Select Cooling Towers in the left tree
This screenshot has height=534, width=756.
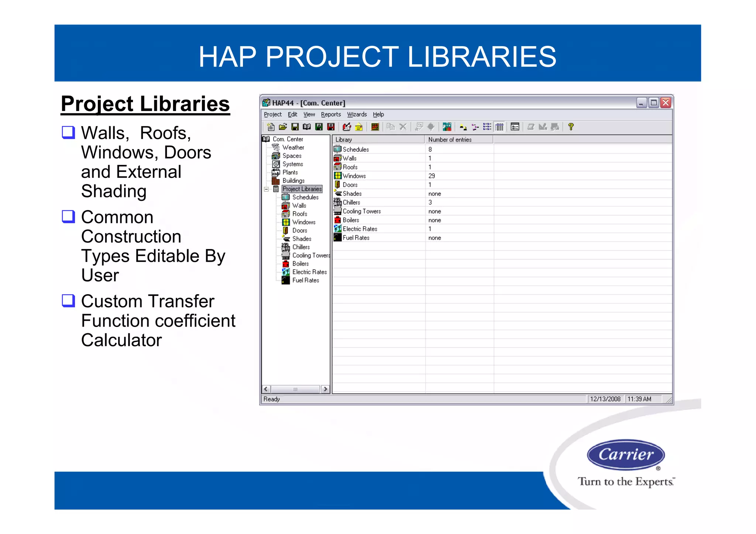click(311, 255)
